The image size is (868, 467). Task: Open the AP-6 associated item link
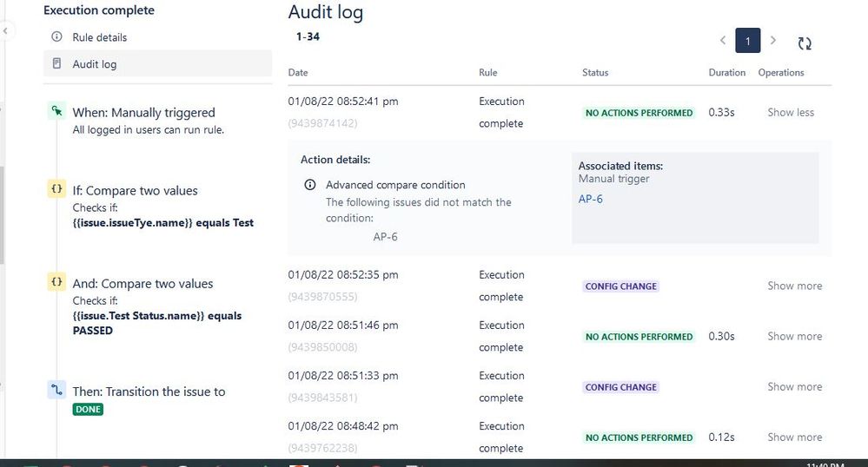[x=590, y=199]
